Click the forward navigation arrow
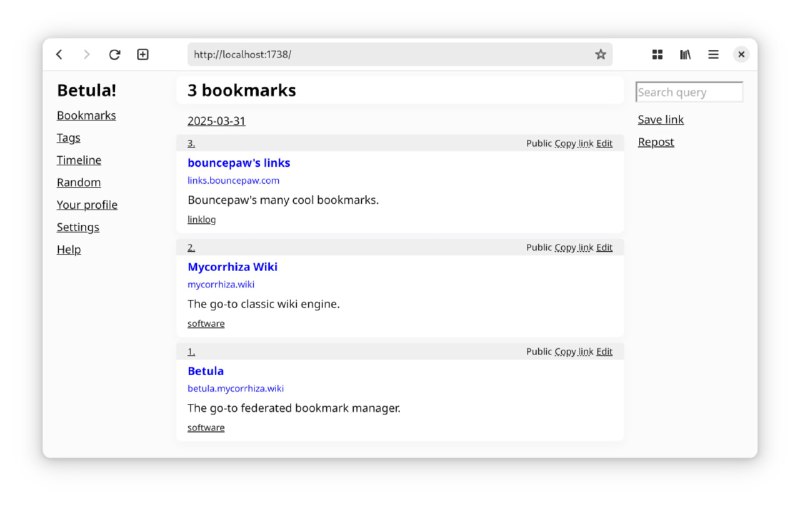This screenshot has width=800, height=505. click(87, 55)
